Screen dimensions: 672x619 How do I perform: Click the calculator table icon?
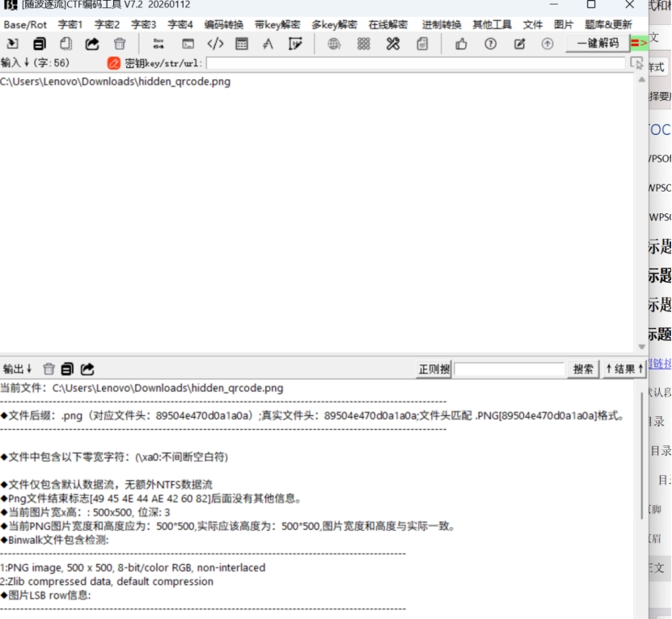click(x=242, y=44)
